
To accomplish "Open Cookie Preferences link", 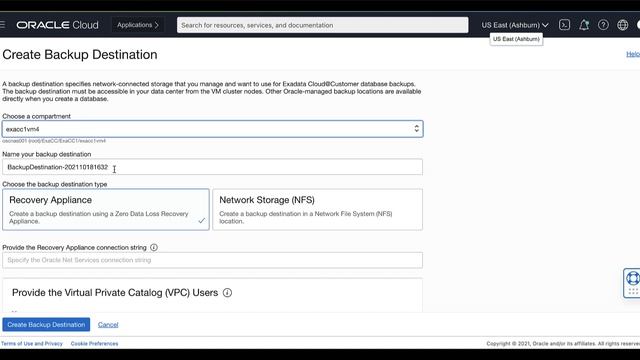I will pos(94,344).
